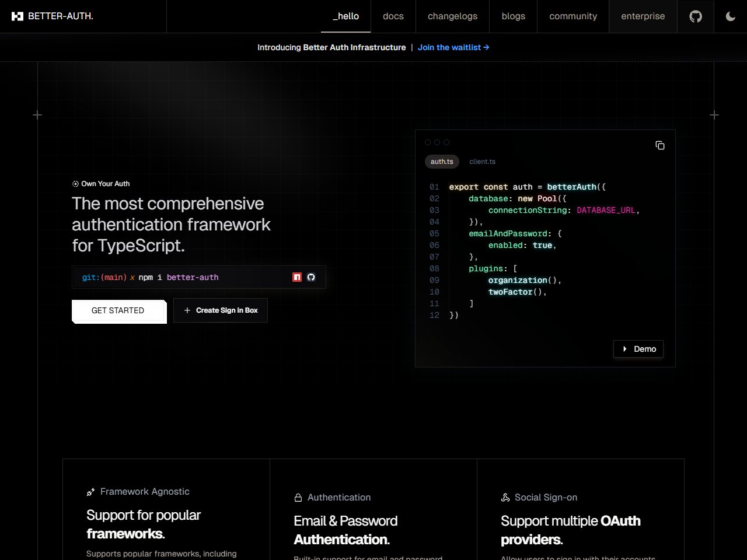This screenshot has width=747, height=560.
Task: Click the Social Sign-on icon
Action: coord(505,497)
